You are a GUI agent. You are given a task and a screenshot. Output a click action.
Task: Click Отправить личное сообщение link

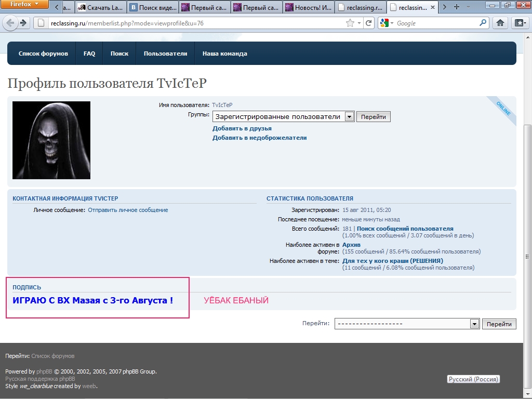pyautogui.click(x=128, y=210)
